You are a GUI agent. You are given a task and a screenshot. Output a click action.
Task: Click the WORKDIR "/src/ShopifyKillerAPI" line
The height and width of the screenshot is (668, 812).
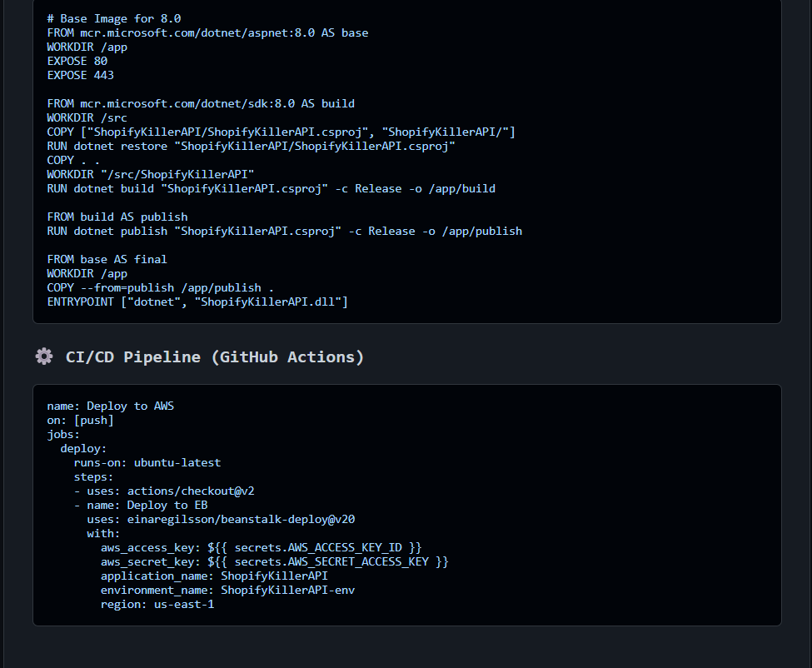[151, 175]
